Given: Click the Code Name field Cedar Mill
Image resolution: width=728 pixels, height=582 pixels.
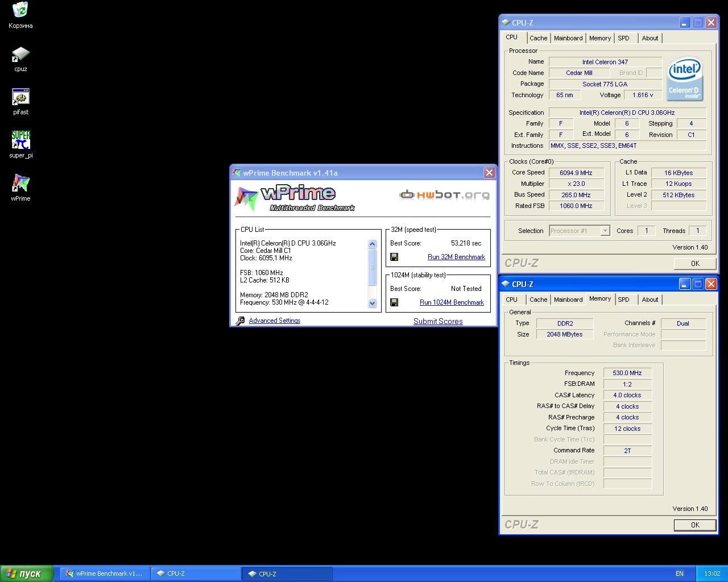Looking at the screenshot, I should 580,73.
